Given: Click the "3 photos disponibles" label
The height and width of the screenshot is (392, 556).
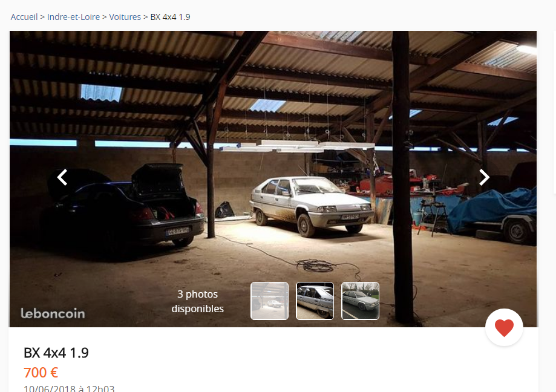Looking at the screenshot, I should [197, 301].
